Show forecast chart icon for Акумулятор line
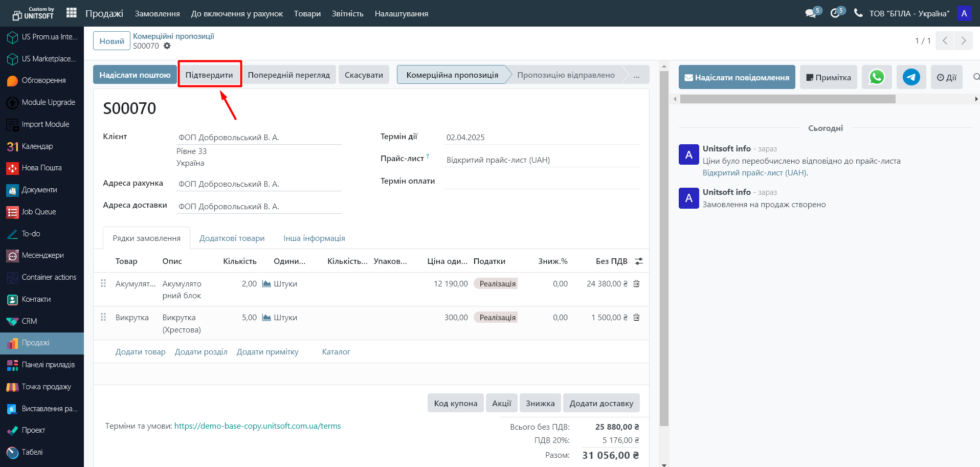Viewport: 980px width, 467px height. (266, 284)
